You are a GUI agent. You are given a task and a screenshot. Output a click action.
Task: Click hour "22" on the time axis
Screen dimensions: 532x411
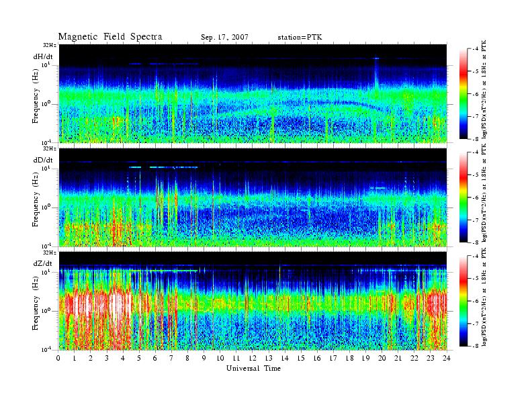pyautogui.click(x=414, y=358)
